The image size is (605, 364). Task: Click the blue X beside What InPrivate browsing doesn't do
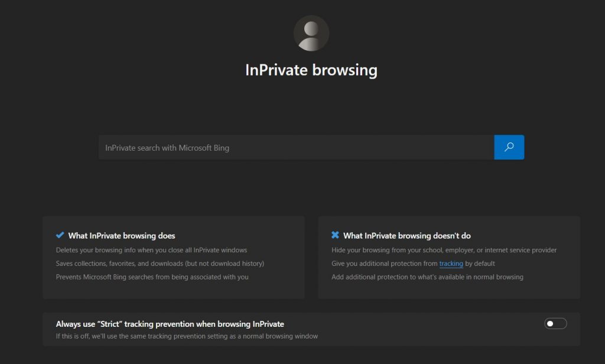click(335, 235)
